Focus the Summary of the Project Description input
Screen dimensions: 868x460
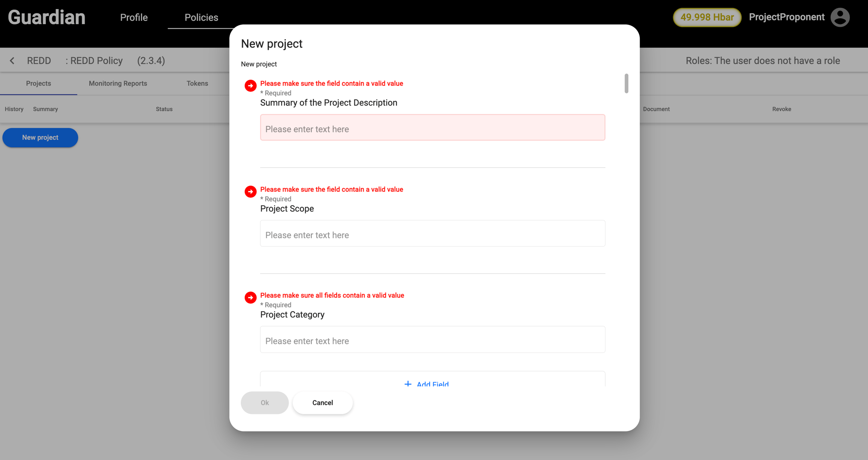coord(432,127)
